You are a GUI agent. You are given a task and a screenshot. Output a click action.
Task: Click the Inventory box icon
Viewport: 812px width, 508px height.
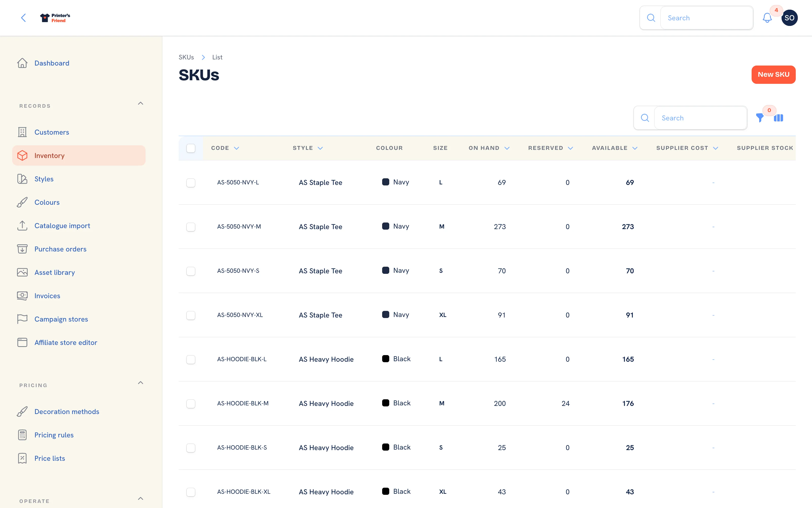(x=22, y=155)
